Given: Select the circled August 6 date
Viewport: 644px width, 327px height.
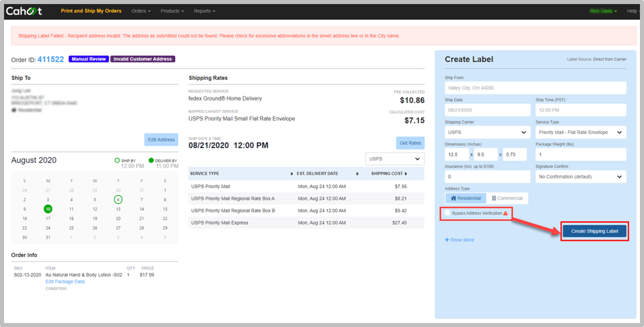Looking at the screenshot, I should click(x=118, y=199).
